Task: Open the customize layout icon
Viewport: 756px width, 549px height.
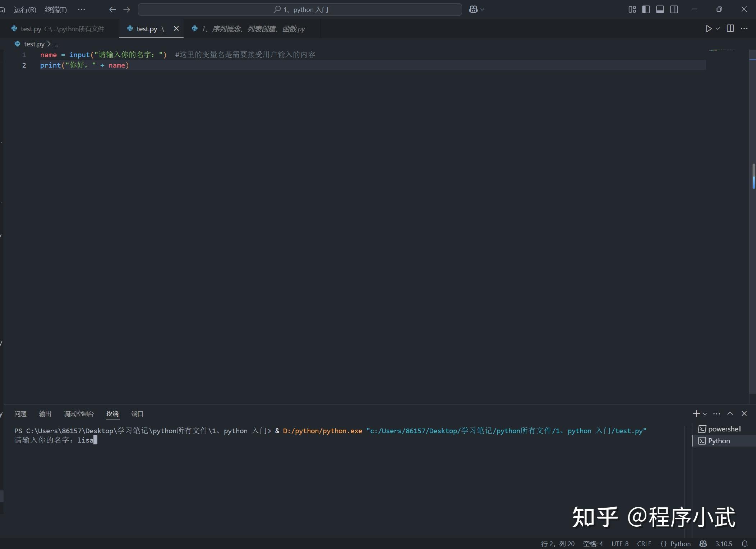Action: 632,10
